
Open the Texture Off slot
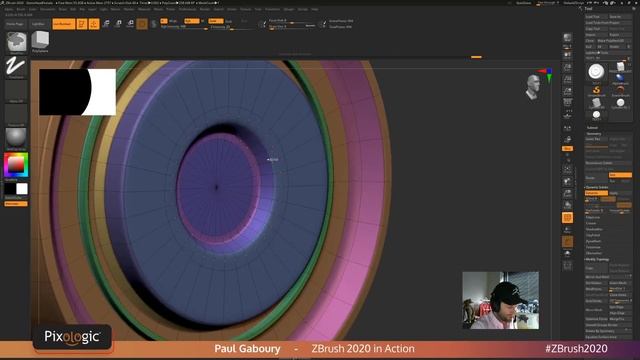pyautogui.click(x=16, y=115)
